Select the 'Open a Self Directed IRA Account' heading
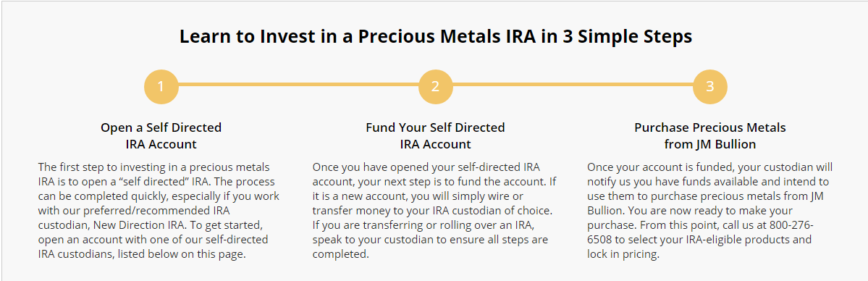 point(161,135)
